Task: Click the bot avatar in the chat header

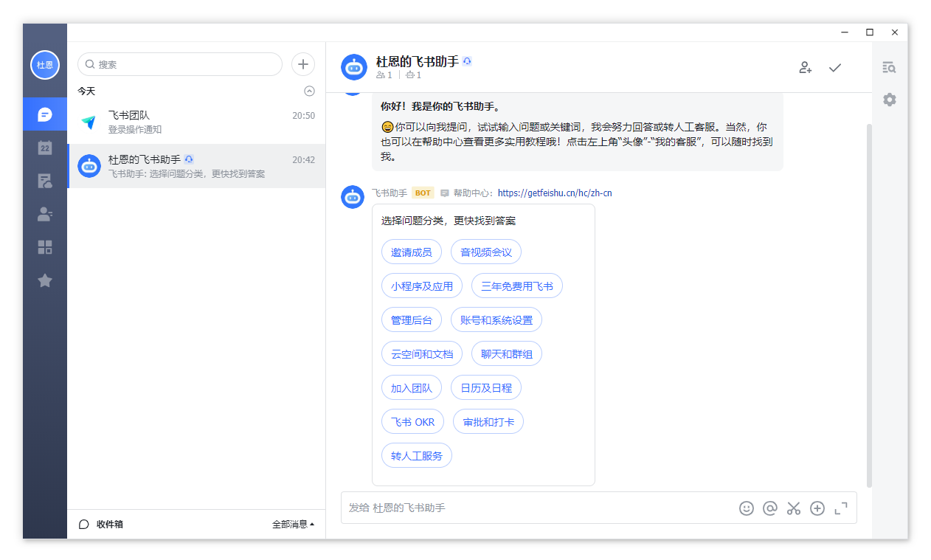Action: [x=354, y=67]
